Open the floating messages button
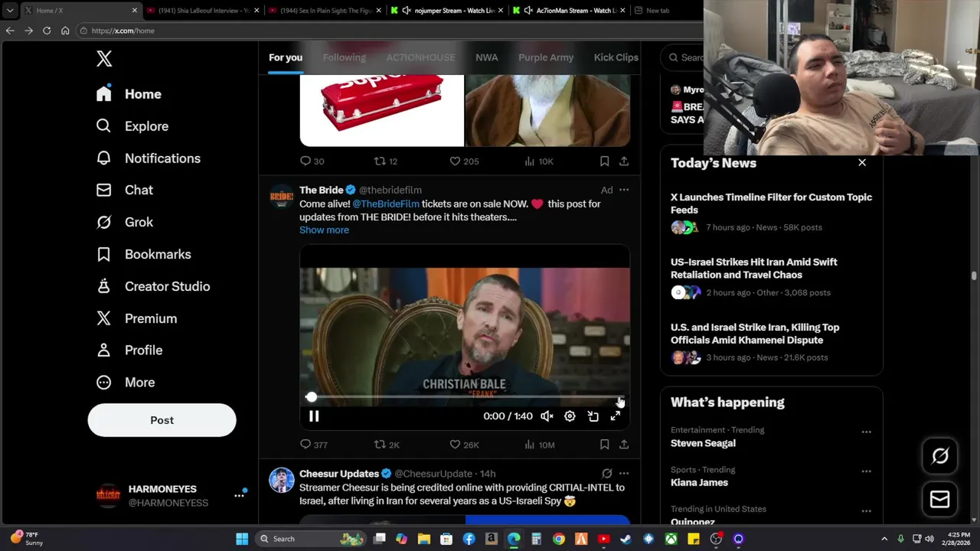This screenshot has height=551, width=980. tap(940, 500)
